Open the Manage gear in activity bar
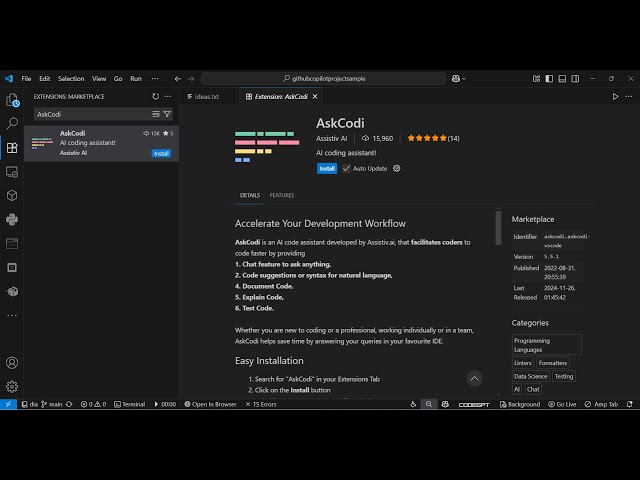Viewport: 640px width, 480px height. coord(12,386)
